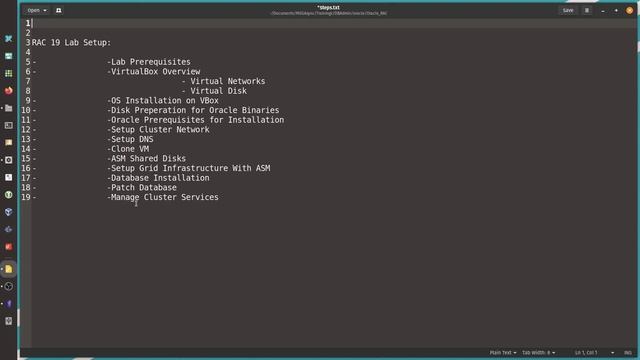Click the blue X-shaped dock icon
Screen dimensions: 640x360
[9, 39]
